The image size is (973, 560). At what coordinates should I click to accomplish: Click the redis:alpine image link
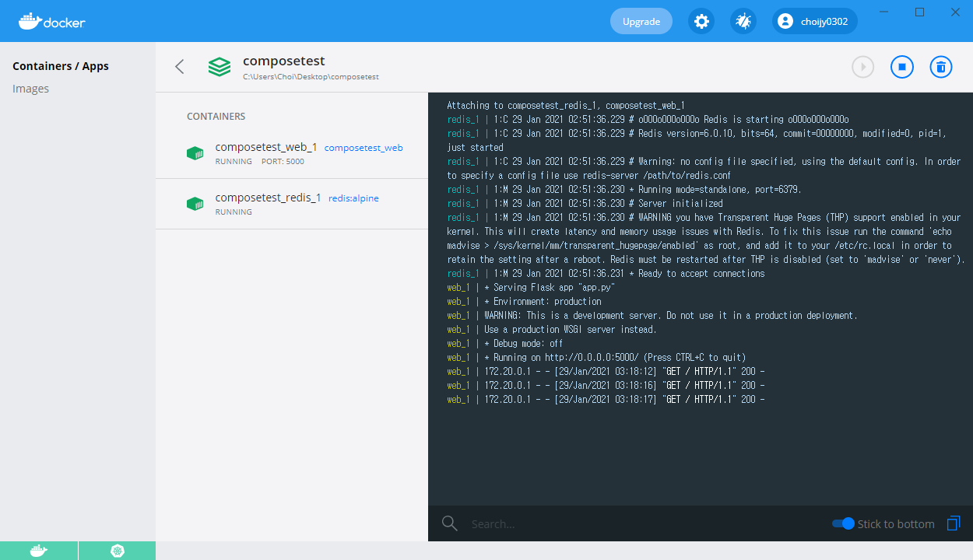click(x=353, y=198)
